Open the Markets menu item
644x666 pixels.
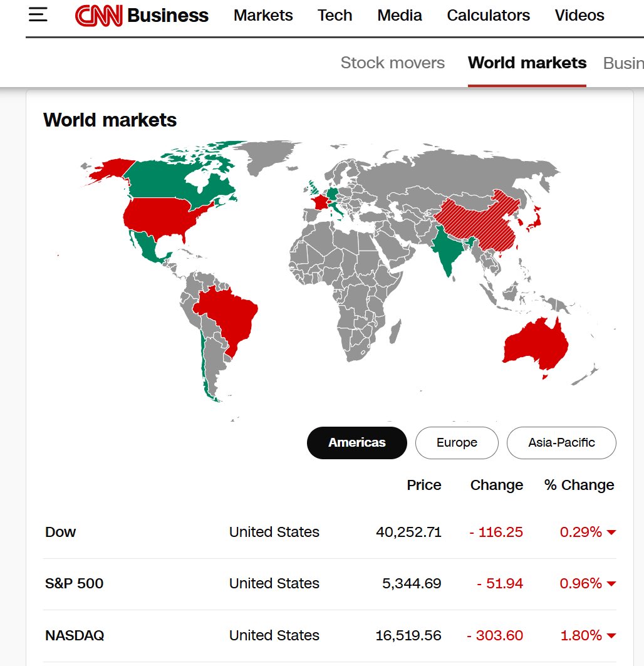coord(263,15)
